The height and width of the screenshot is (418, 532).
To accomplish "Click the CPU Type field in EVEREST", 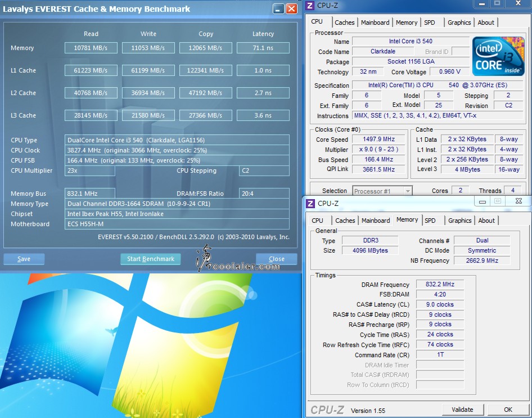I will tap(177, 140).
